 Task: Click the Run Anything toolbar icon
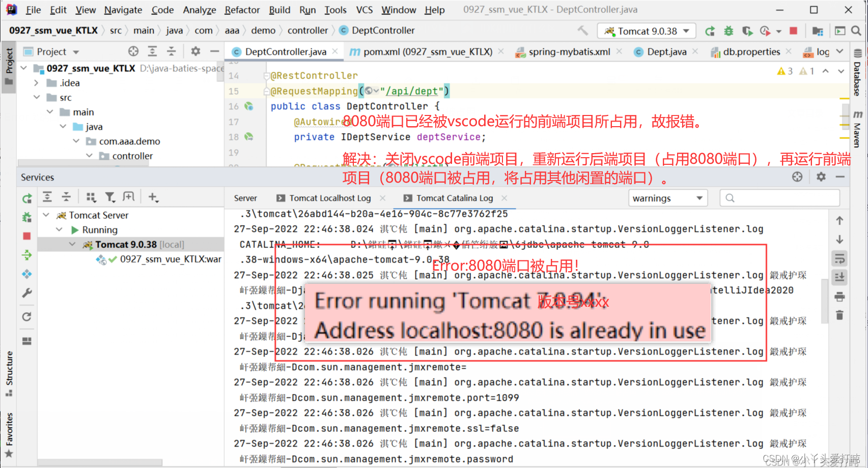(x=840, y=31)
